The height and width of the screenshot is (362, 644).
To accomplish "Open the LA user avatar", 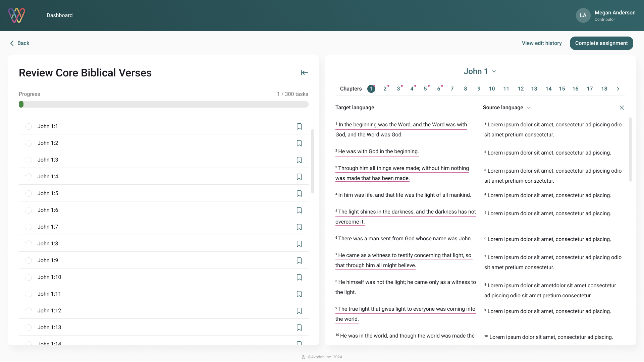I will 583,15.
